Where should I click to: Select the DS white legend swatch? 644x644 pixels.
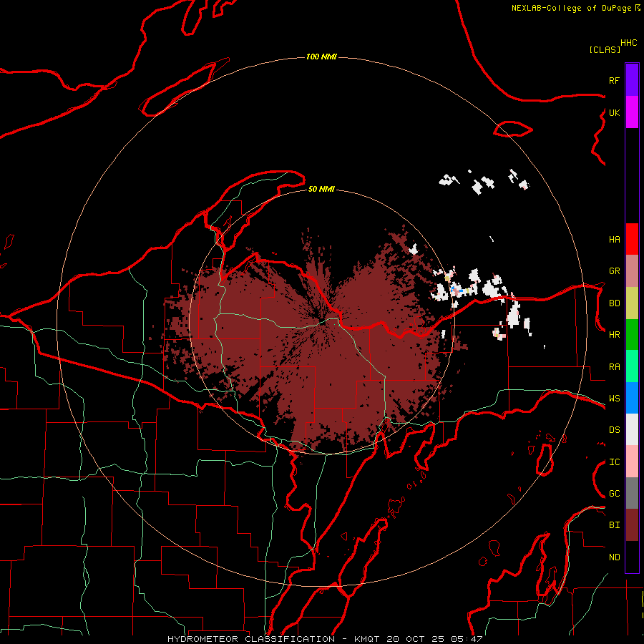pyautogui.click(x=632, y=429)
